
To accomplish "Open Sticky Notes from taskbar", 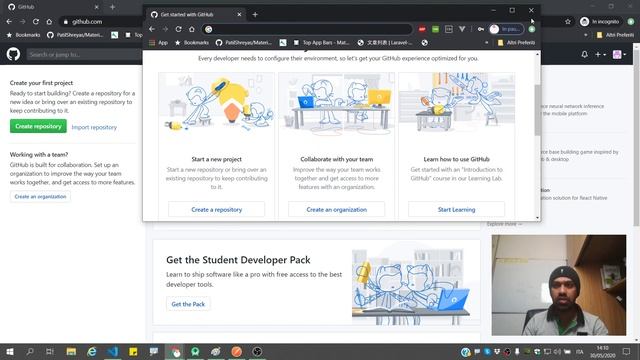I will 133,351.
